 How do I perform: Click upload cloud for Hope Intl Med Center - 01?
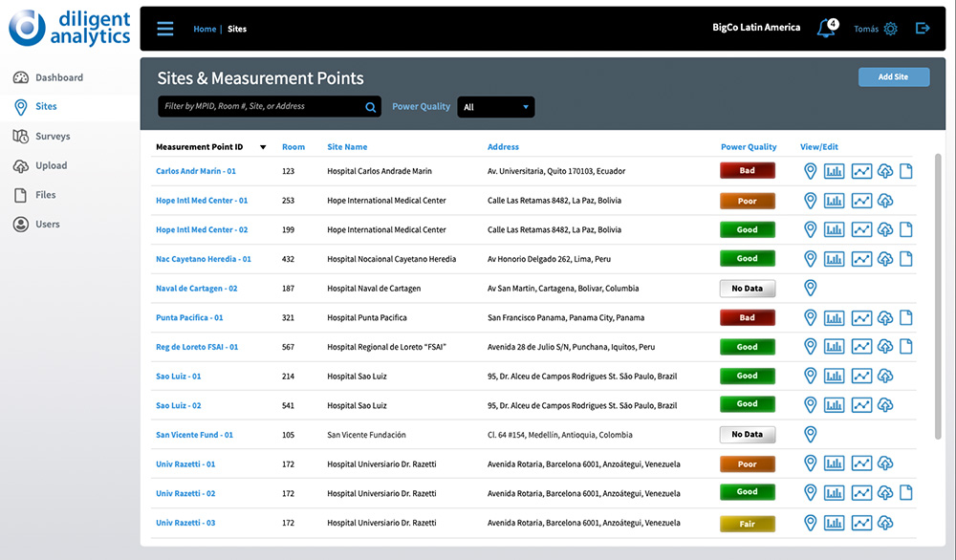885,201
